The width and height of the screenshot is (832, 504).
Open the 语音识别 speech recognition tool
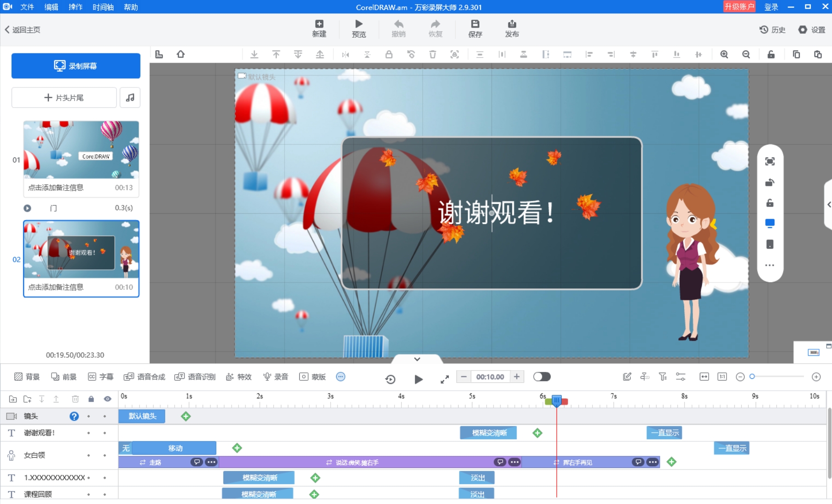[195, 377]
